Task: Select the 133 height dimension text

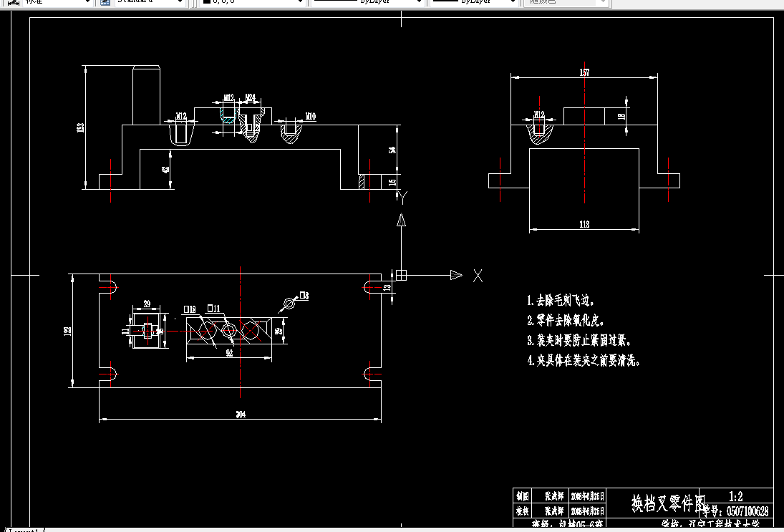Action: pos(80,127)
